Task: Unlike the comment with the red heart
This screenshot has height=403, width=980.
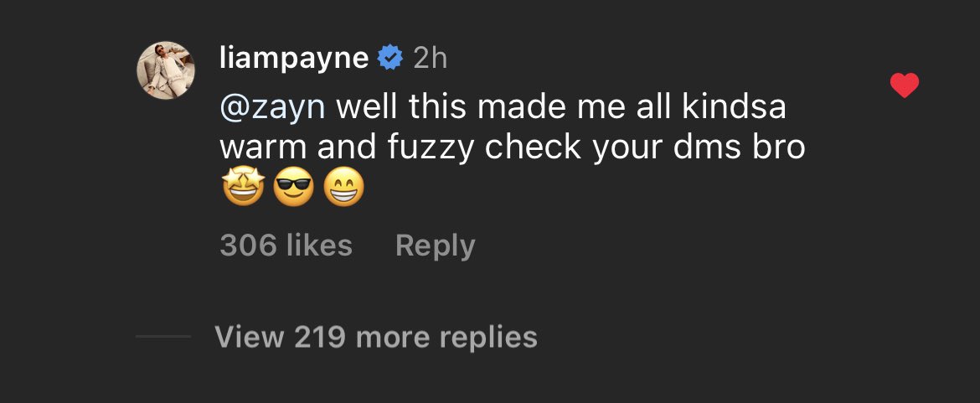Action: pos(905,85)
